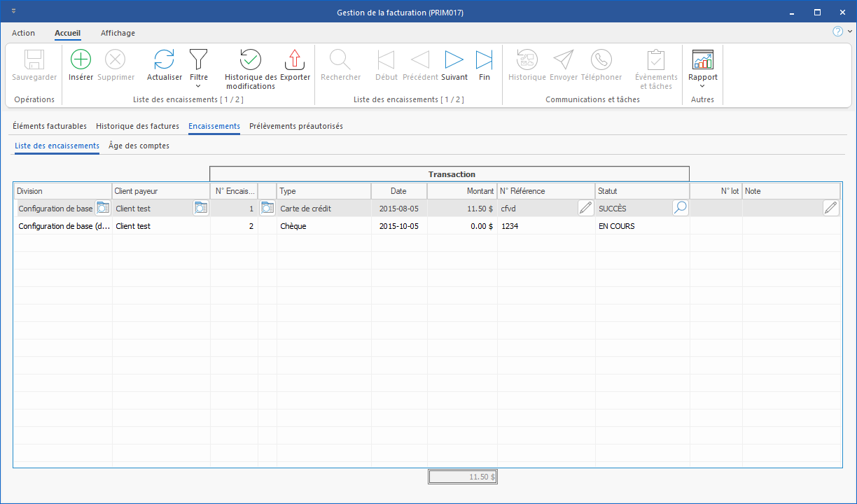Expand the Rapport dropdown

click(702, 86)
